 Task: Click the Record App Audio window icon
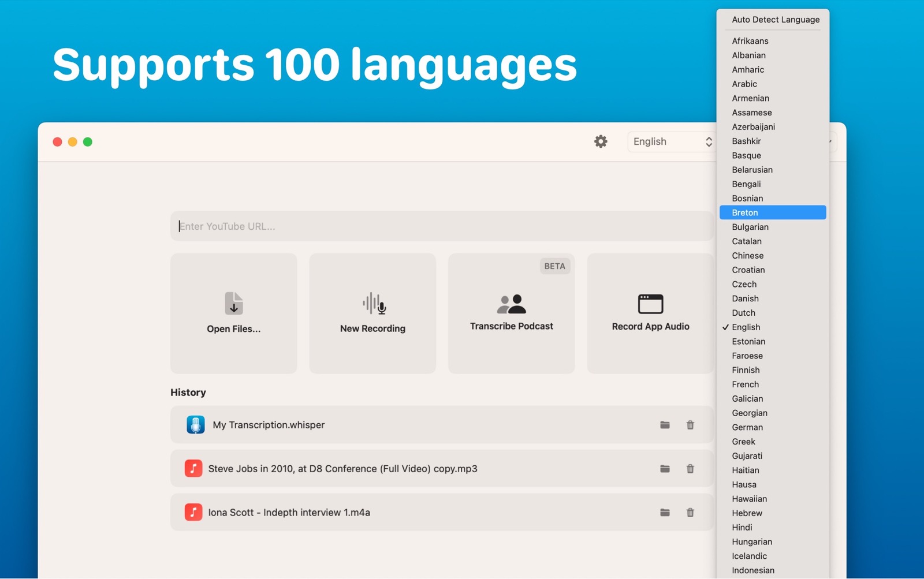pos(650,304)
